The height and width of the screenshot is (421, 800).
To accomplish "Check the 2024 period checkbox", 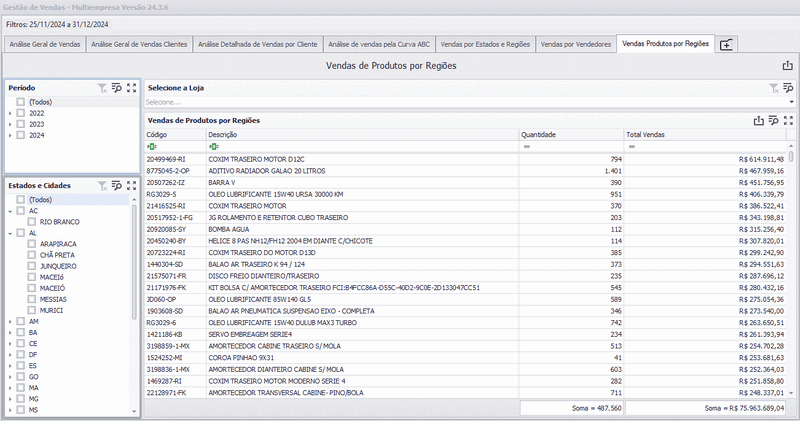I will pos(20,135).
